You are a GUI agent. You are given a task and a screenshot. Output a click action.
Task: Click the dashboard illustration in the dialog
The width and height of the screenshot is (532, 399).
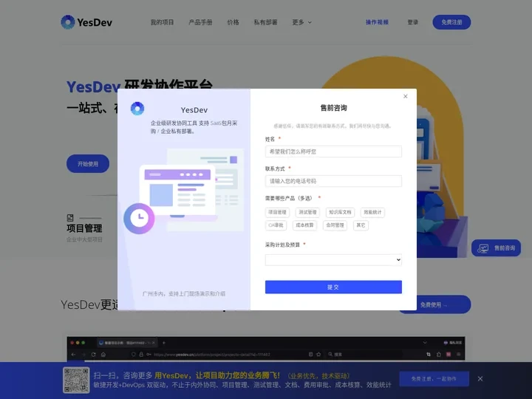[183, 191]
